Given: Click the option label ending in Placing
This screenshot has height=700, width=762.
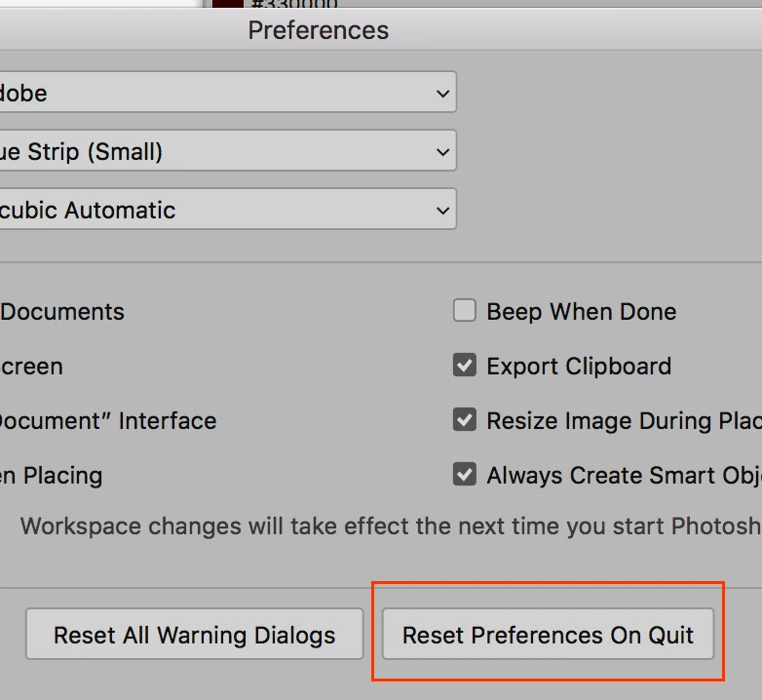Looking at the screenshot, I should coord(51,476).
